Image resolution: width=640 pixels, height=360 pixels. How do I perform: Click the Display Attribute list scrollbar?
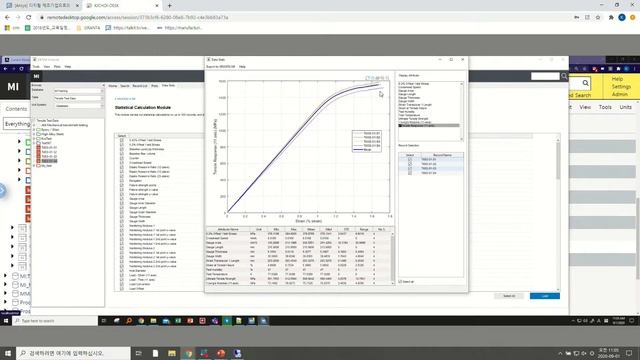coord(462,111)
